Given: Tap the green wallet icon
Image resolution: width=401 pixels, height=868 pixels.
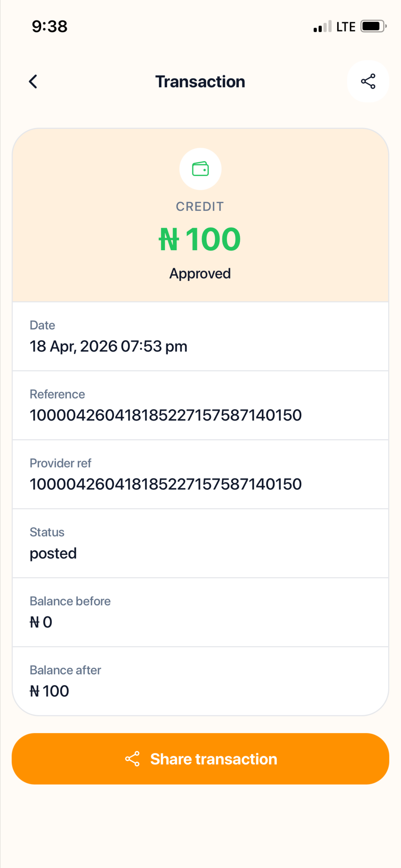Looking at the screenshot, I should [x=200, y=169].
